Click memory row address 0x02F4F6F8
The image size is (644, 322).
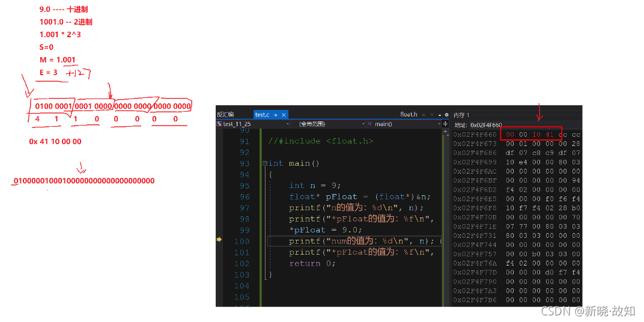pos(475,208)
